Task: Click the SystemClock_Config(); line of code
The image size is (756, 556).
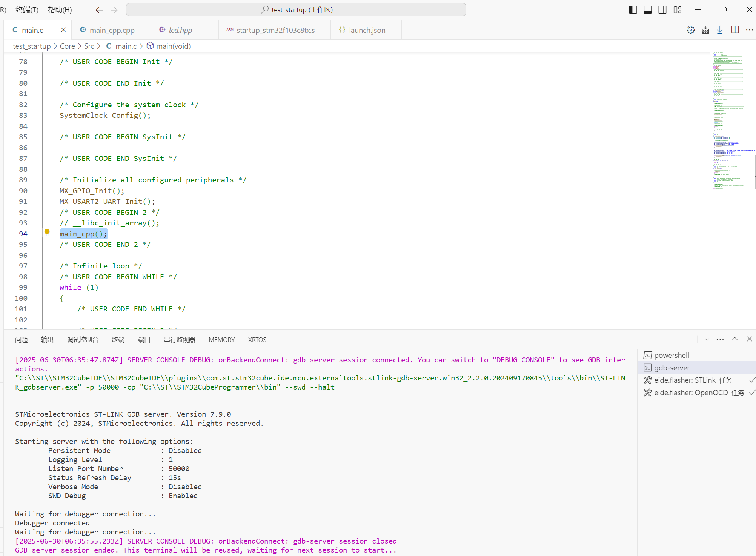Action: click(105, 116)
